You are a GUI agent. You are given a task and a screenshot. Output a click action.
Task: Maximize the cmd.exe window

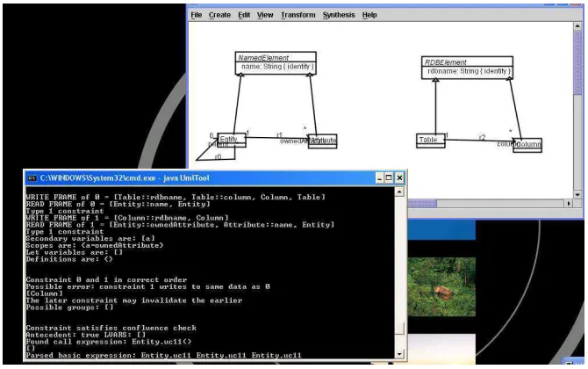tap(390, 178)
